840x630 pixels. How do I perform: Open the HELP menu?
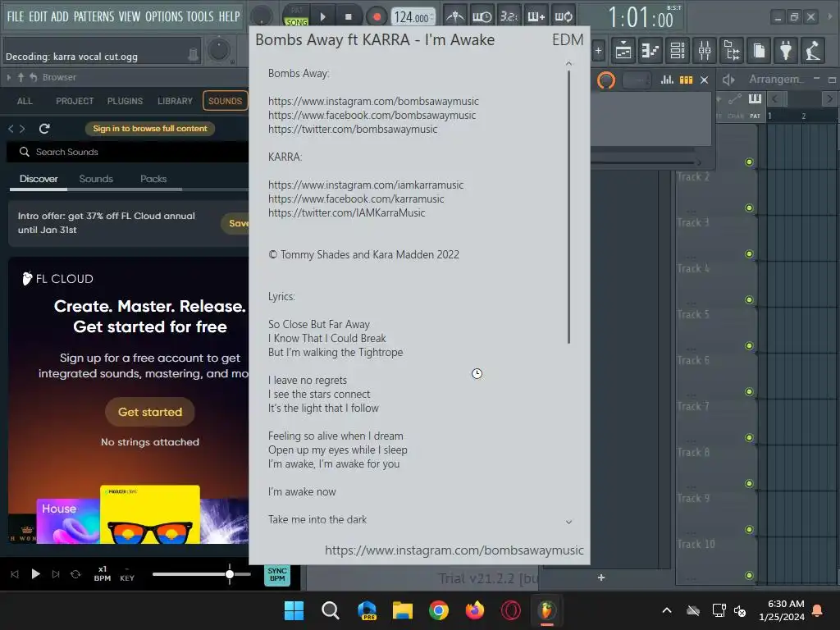230,16
